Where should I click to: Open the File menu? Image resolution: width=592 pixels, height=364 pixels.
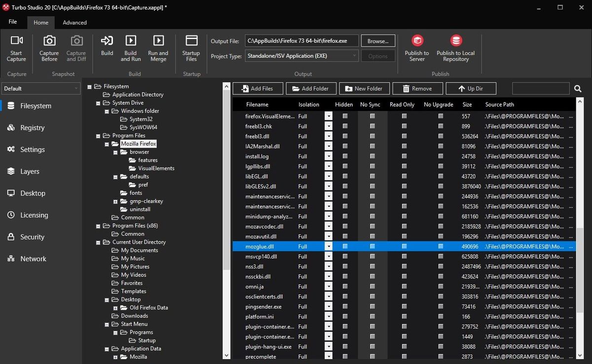(x=12, y=22)
